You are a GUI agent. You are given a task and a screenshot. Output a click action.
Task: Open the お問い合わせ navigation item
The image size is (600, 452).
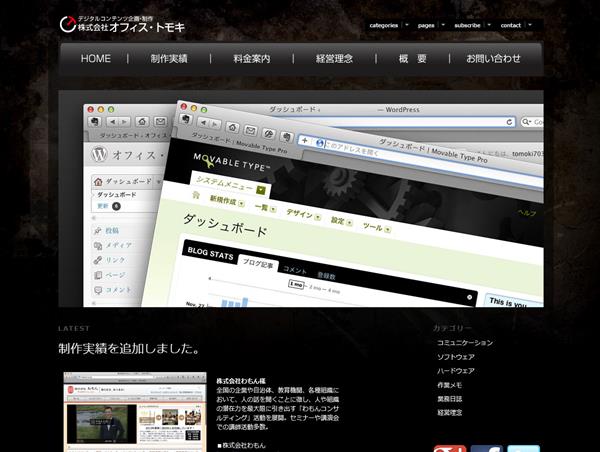(x=493, y=59)
